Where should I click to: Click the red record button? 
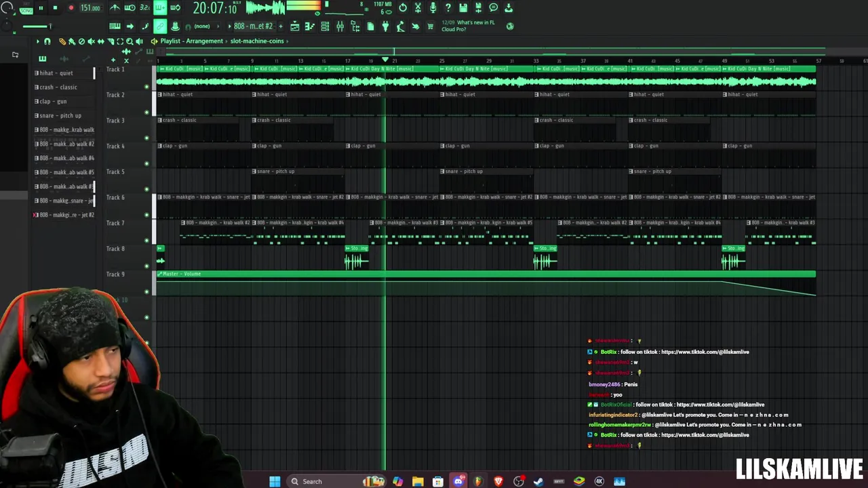click(71, 8)
